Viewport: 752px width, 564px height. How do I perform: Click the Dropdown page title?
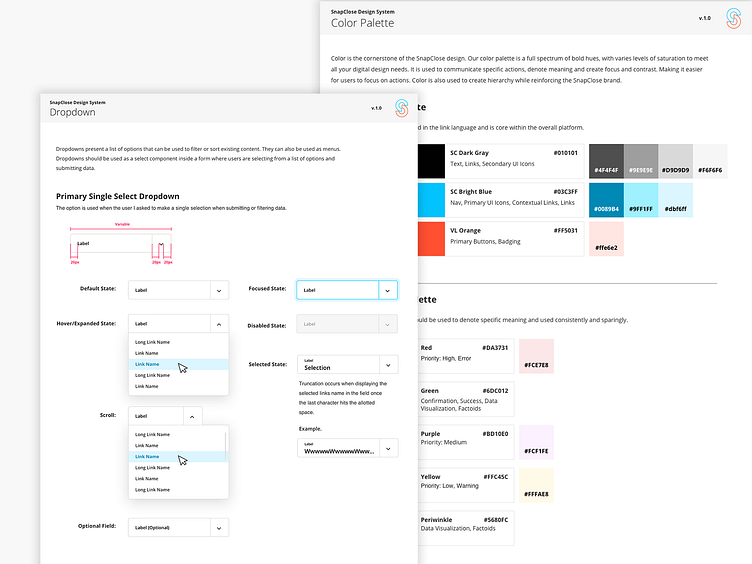(72, 112)
